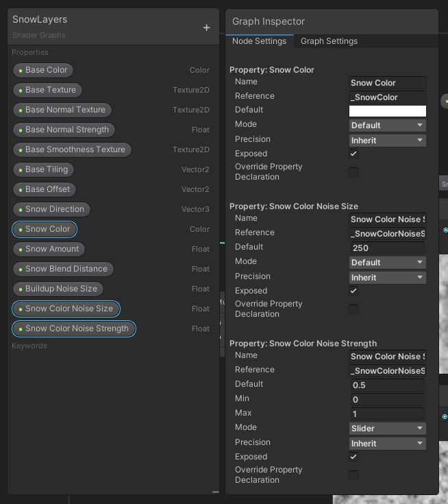Click the plus icon to add property

click(206, 27)
